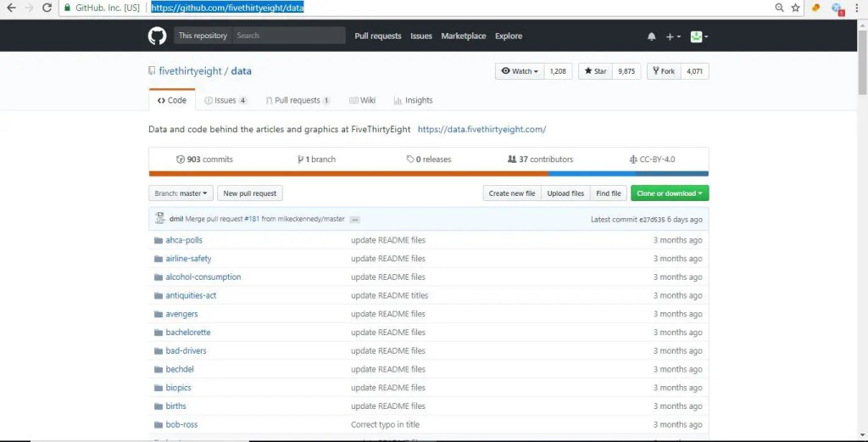The image size is (868, 442).
Task: View the 37 contributors
Action: [x=540, y=159]
